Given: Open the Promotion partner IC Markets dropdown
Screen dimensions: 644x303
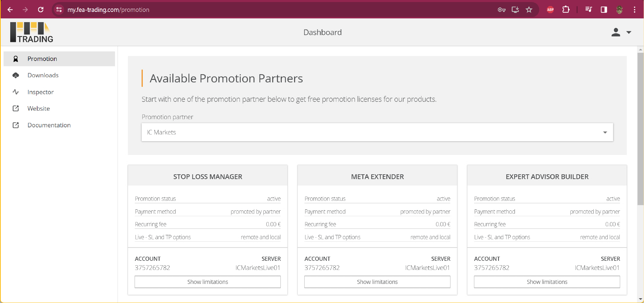Looking at the screenshot, I should [x=377, y=132].
